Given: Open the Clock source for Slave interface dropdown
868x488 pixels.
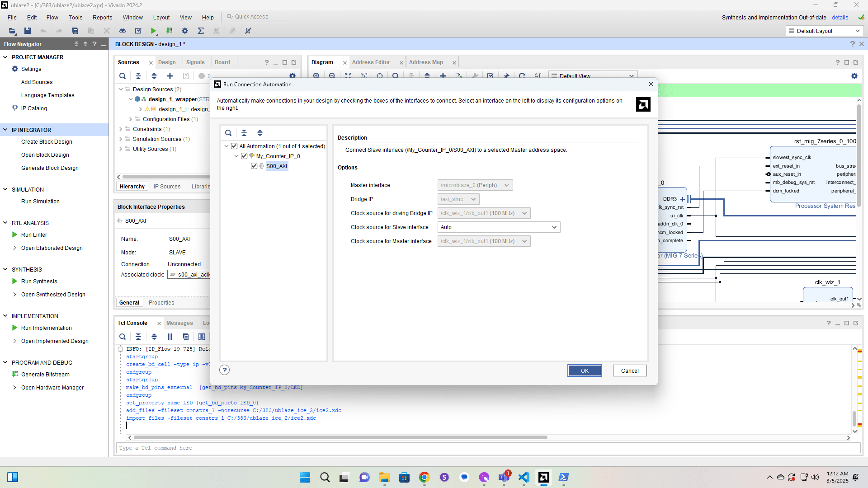Looking at the screenshot, I should click(499, 227).
